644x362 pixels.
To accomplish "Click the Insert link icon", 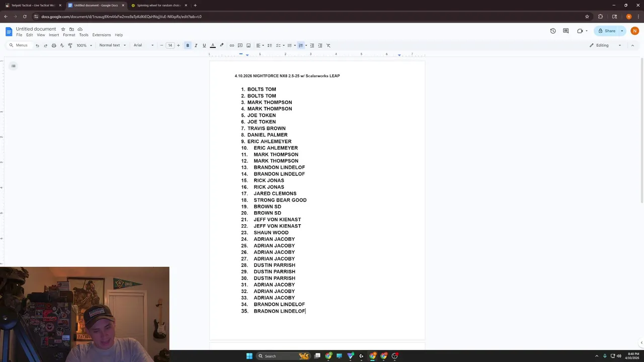I will (232, 45).
